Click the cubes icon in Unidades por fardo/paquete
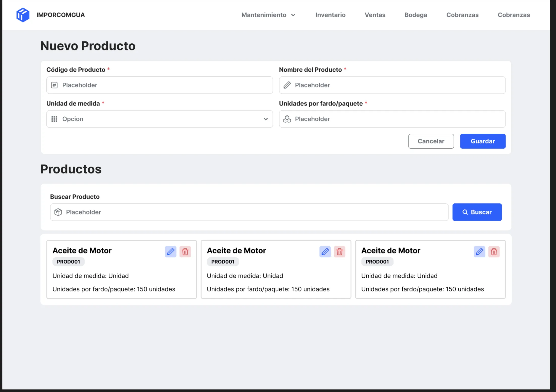Image resolution: width=556 pixels, height=392 pixels. pos(287,119)
